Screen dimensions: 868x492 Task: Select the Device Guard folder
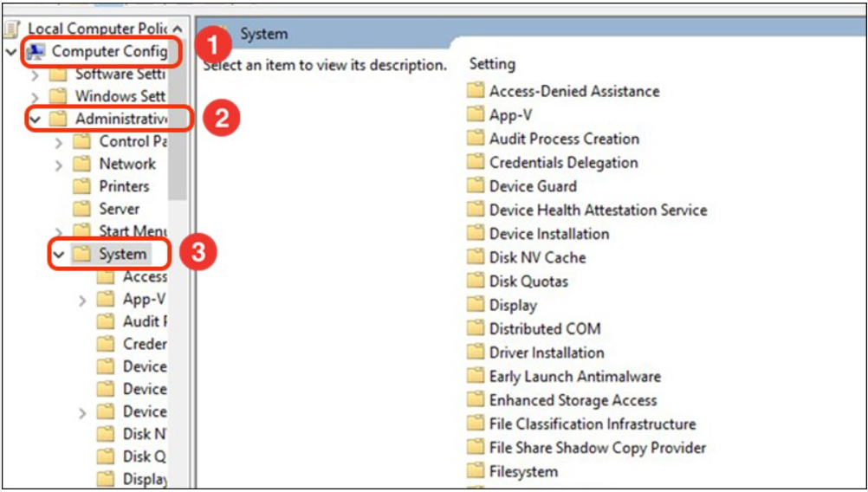coord(522,186)
